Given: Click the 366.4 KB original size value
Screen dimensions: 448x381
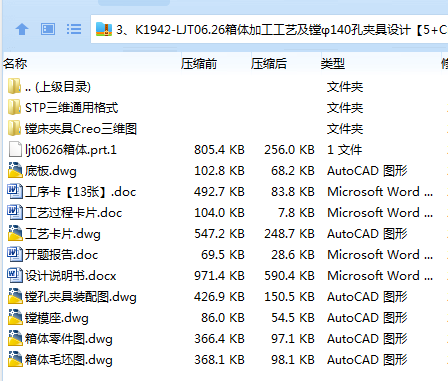Looking at the screenshot, I should click(x=219, y=339).
